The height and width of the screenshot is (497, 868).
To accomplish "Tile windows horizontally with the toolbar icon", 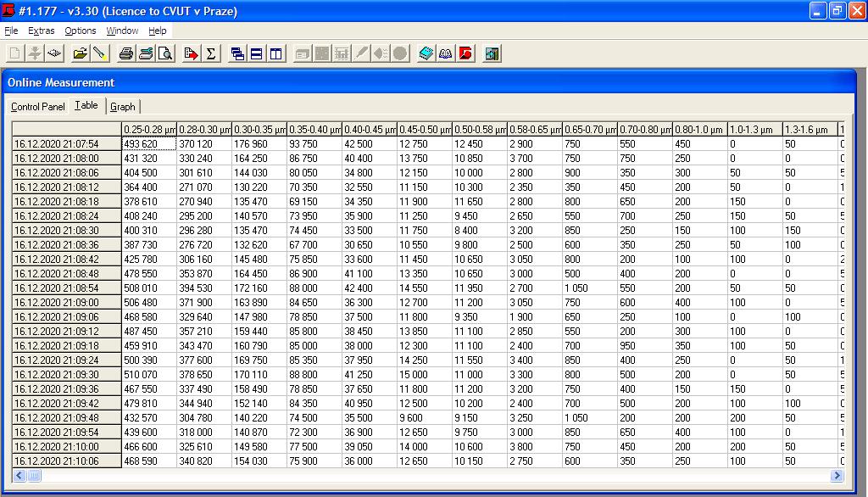I will pyautogui.click(x=257, y=53).
